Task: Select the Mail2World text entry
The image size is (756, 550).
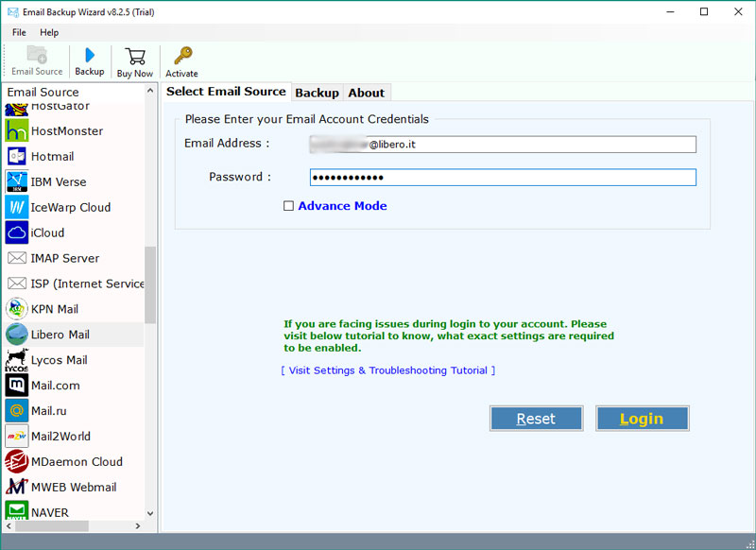Action: (x=60, y=437)
